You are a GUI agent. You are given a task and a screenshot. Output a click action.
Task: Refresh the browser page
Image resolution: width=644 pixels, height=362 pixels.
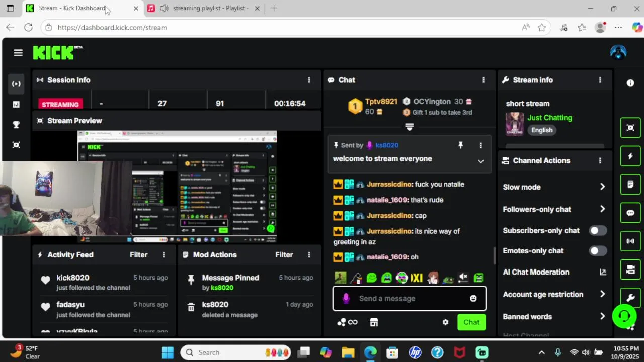[x=28, y=28]
